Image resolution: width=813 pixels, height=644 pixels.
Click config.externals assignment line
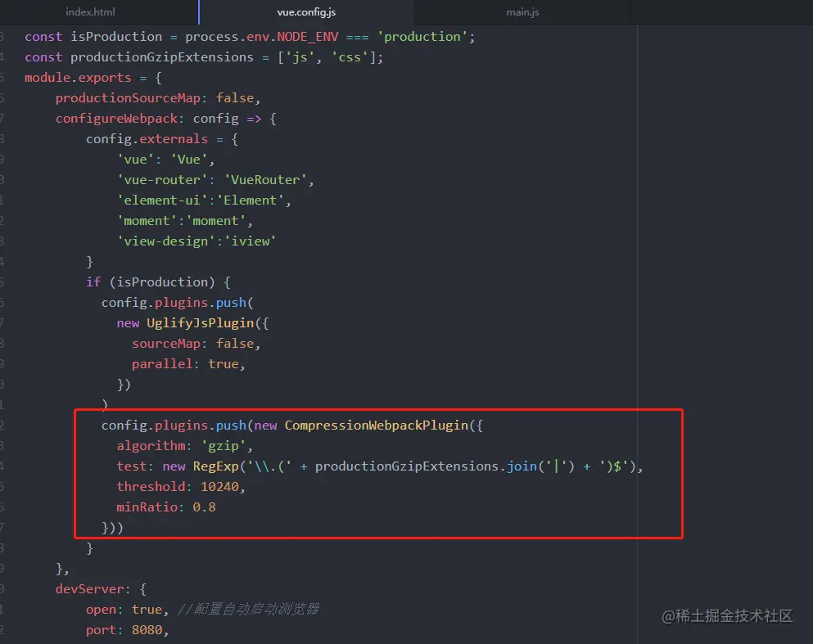point(162,139)
